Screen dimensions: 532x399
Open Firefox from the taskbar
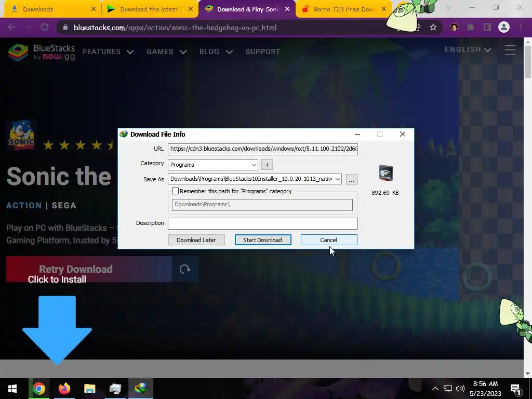pyautogui.click(x=64, y=389)
